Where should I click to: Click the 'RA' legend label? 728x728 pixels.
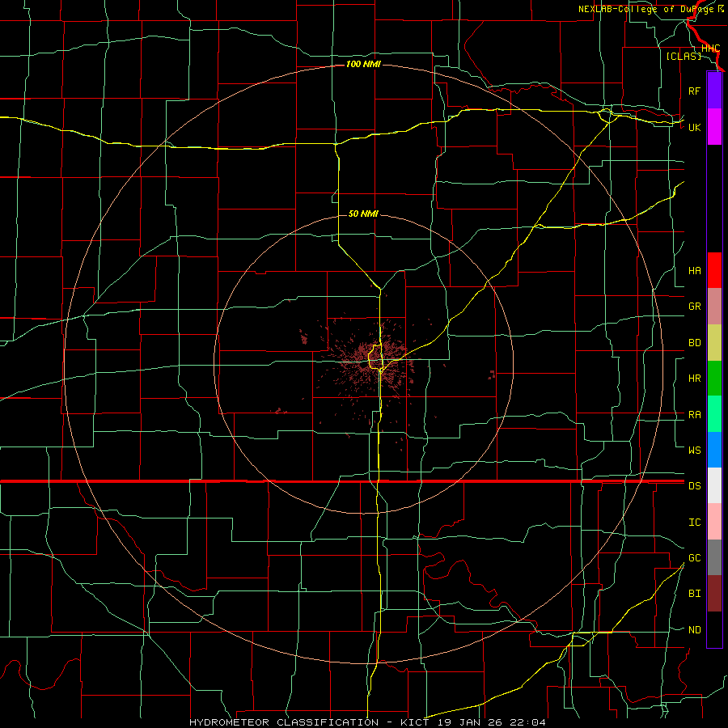694,414
